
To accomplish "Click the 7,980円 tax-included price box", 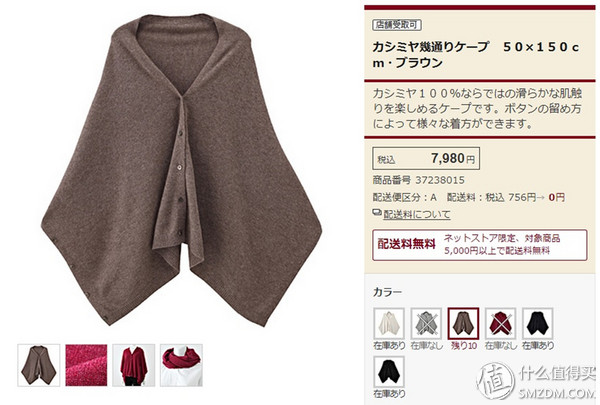I will 426,158.
